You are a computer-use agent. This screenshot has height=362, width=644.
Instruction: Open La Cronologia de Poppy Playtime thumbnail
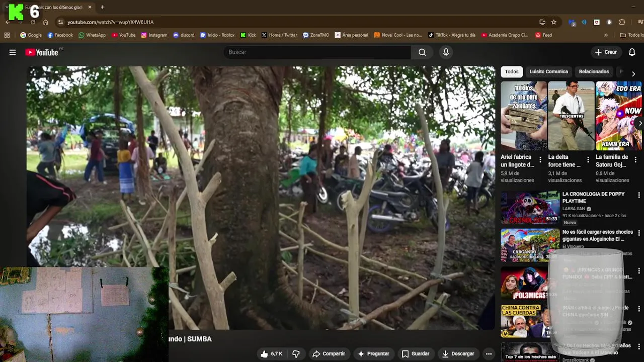(530, 207)
